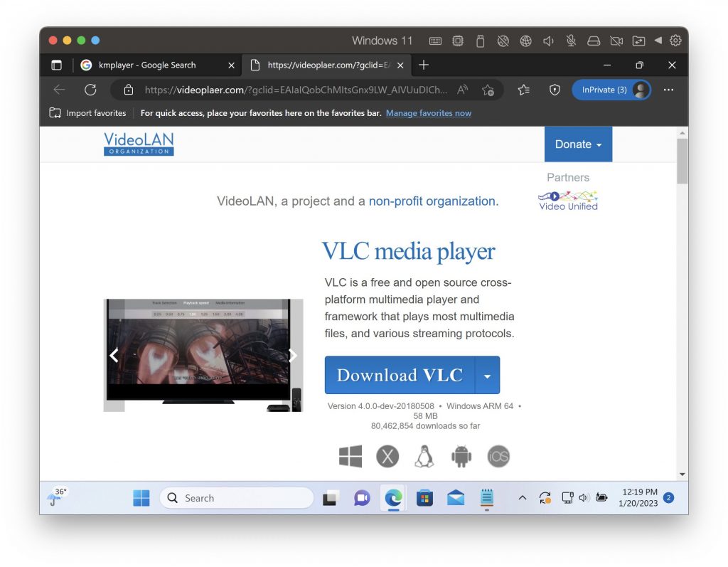Click Edge browser taskbar icon
728x567 pixels.
[393, 498]
